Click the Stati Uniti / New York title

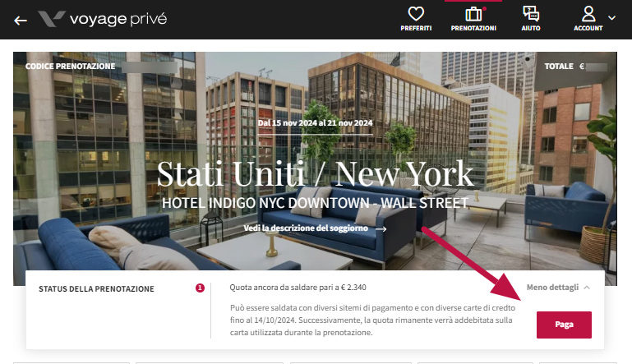pos(316,174)
